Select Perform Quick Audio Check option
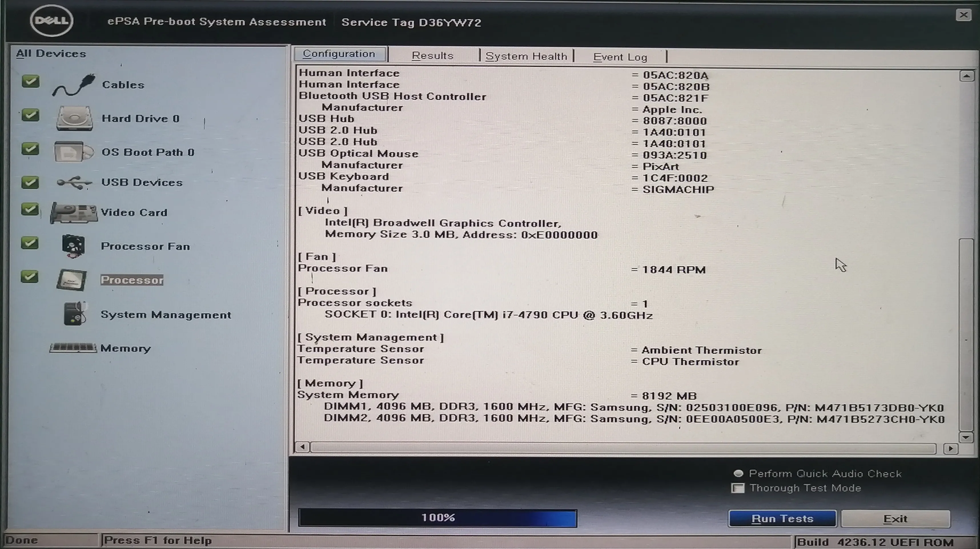The width and height of the screenshot is (980, 549). pyautogui.click(x=738, y=474)
